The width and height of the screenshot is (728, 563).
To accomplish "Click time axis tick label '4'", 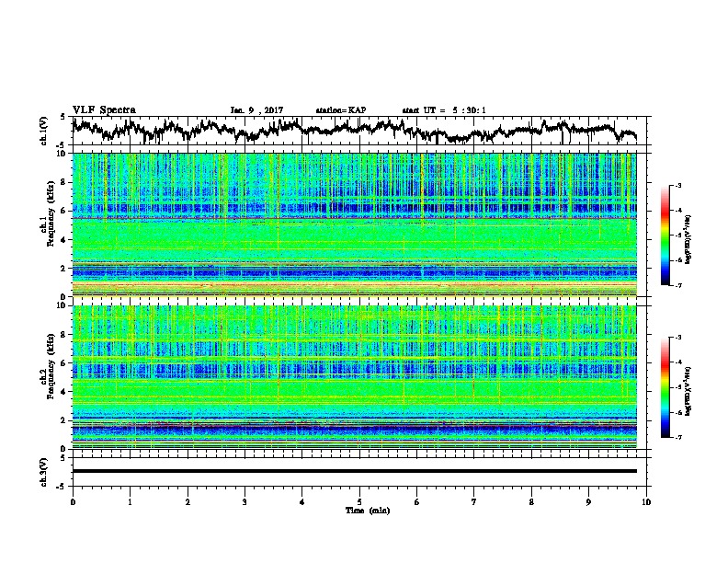I will tap(302, 502).
